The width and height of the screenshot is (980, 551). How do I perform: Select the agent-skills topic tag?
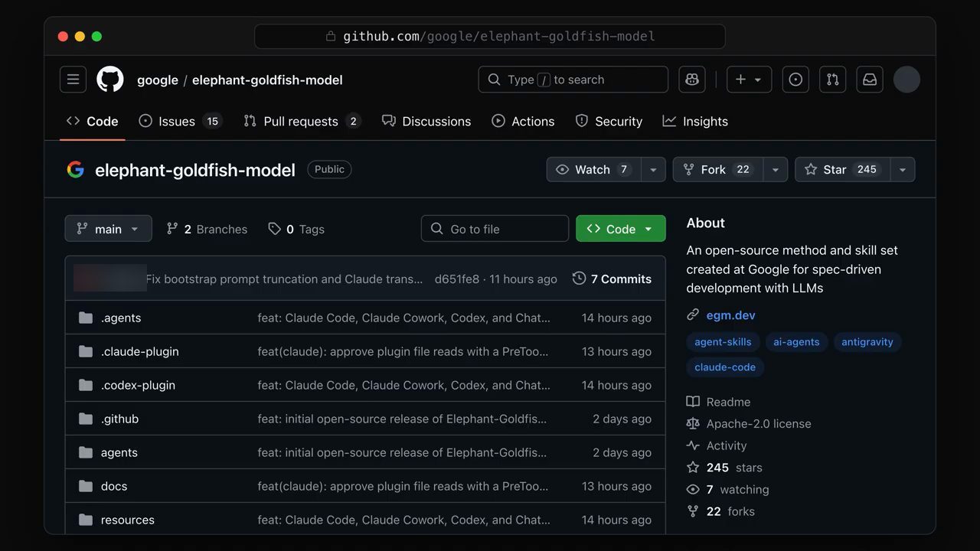point(723,342)
